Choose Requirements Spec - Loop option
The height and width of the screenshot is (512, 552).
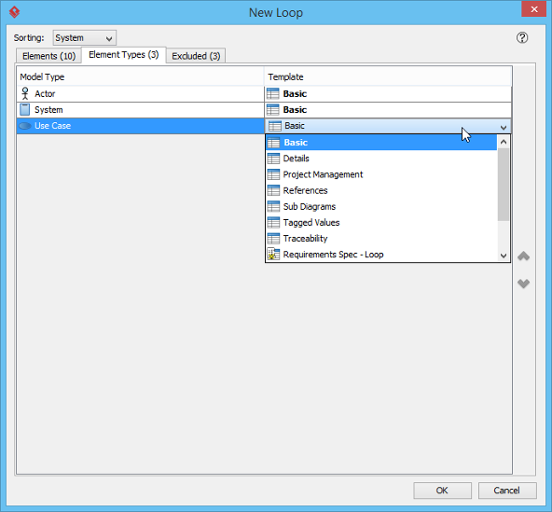coord(381,254)
